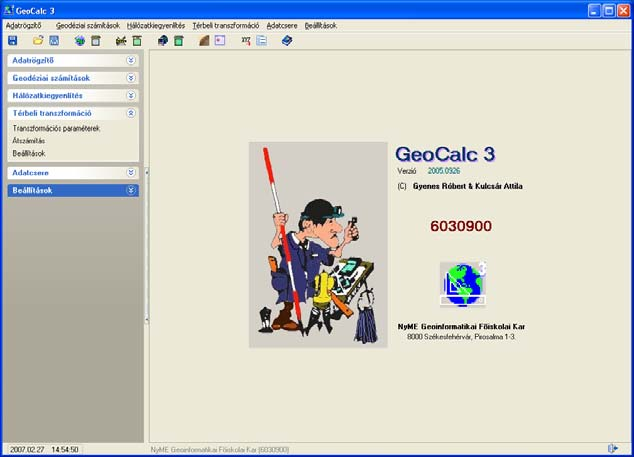634x457 pixels.
Task: Collapse the Térbeli transzformáció panel chevron
Action: coord(131,113)
